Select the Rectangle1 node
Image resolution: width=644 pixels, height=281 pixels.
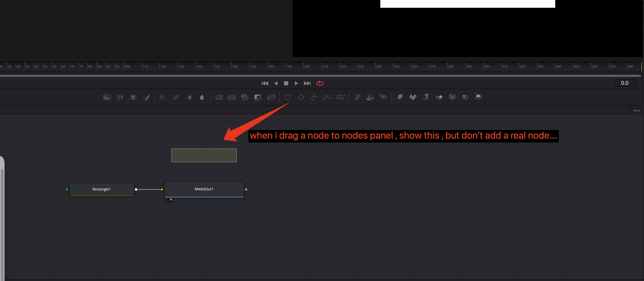(102, 189)
